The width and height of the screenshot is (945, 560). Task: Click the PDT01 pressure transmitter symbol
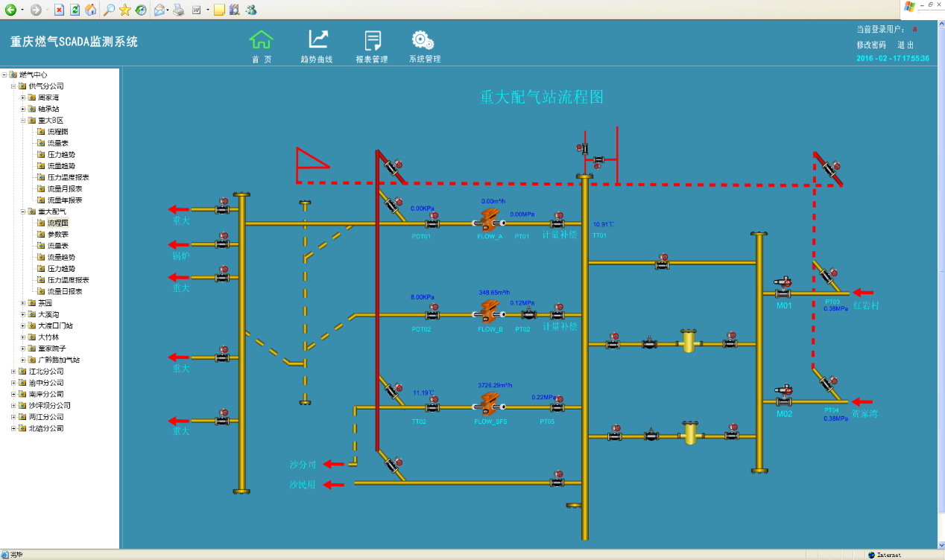[x=432, y=220]
